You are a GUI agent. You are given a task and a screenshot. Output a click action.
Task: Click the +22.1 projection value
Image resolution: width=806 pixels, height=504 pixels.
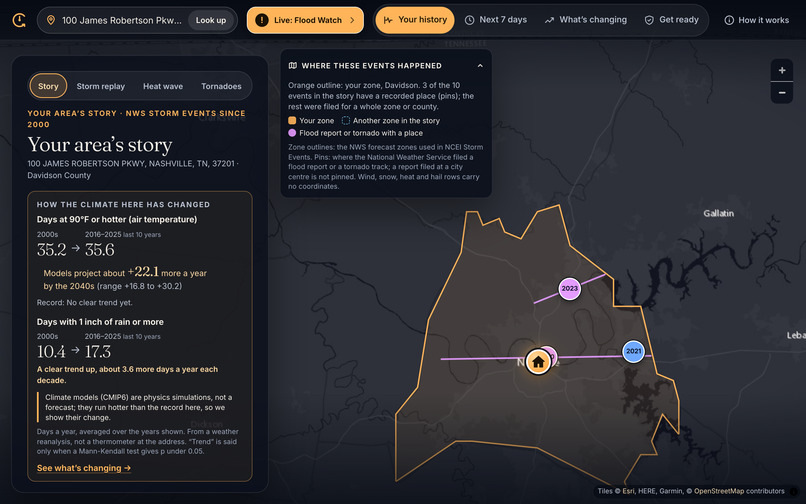pos(143,272)
